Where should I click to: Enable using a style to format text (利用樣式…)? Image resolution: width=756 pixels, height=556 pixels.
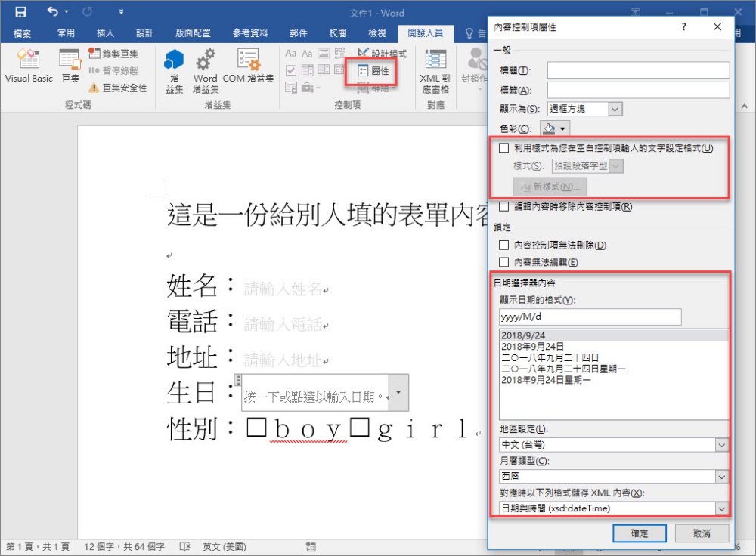503,148
